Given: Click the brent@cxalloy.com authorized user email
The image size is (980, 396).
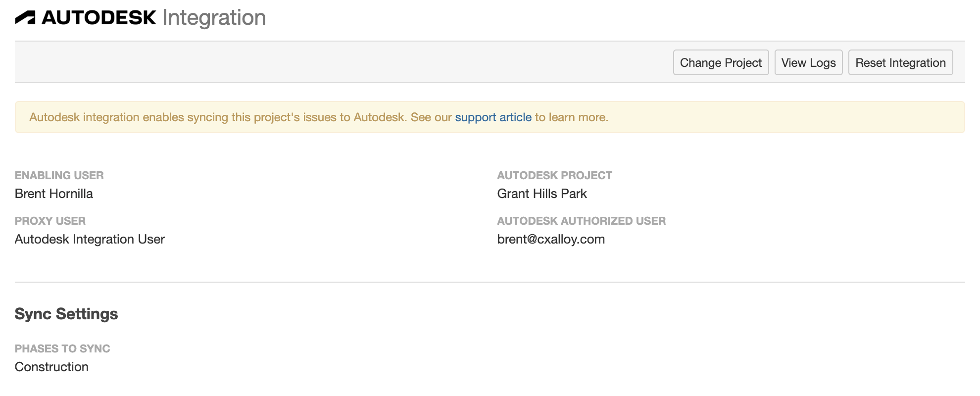Looking at the screenshot, I should 551,239.
